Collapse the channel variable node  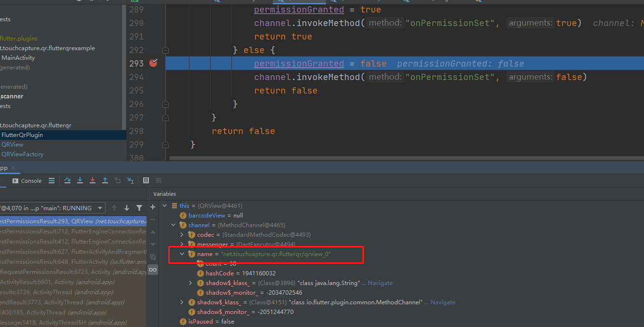click(x=174, y=225)
